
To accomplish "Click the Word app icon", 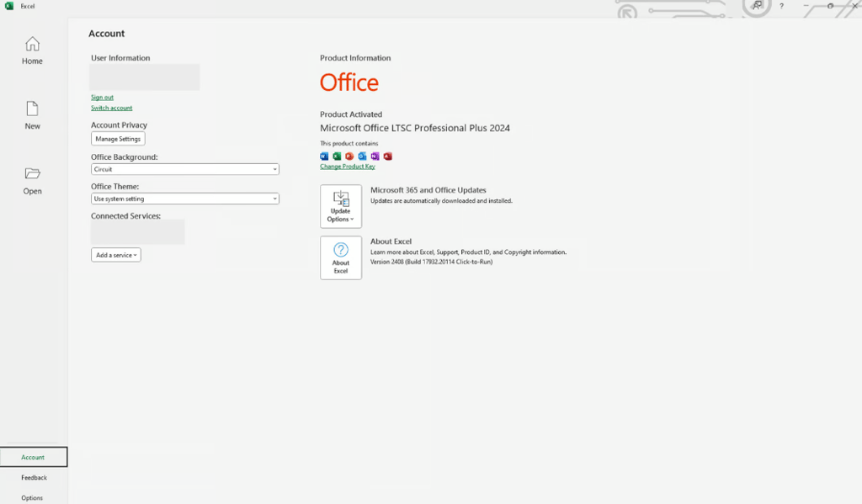I will 324,157.
